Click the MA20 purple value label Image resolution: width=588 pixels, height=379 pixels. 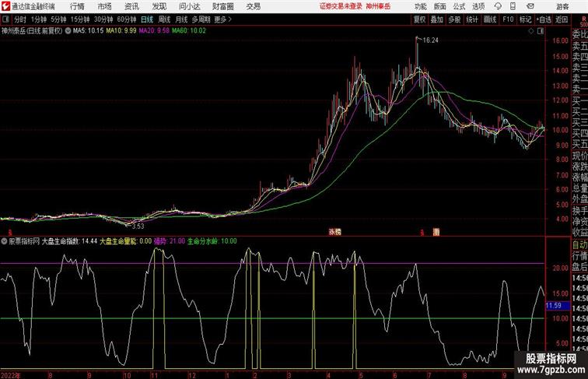(154, 31)
